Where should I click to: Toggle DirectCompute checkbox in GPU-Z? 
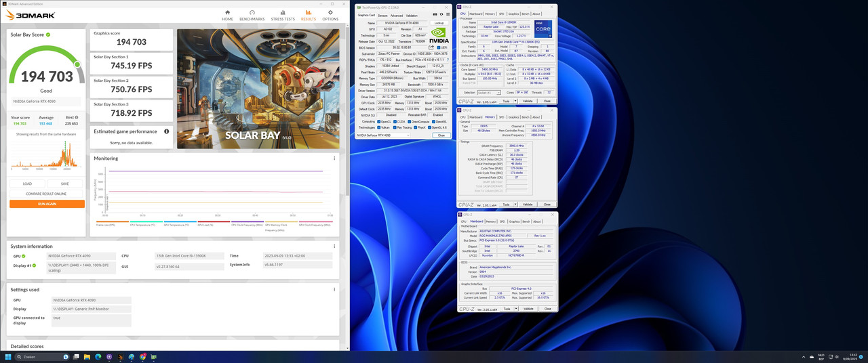(410, 122)
